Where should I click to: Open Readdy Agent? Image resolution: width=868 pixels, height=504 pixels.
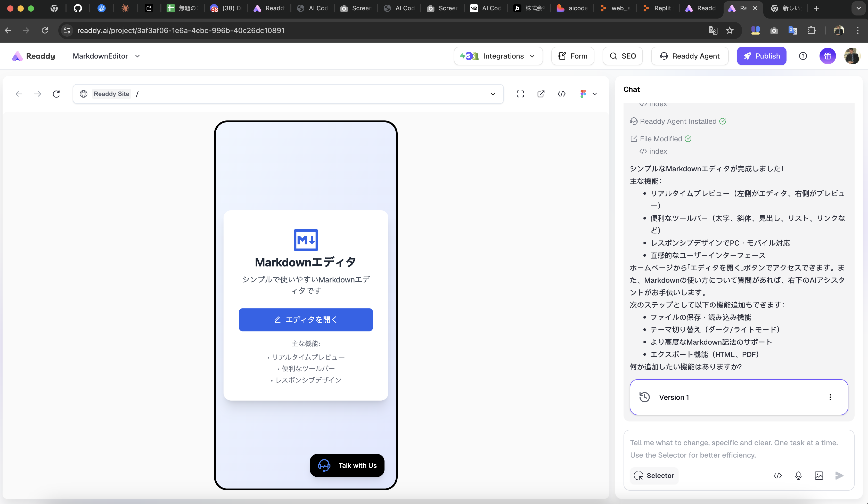pos(690,56)
